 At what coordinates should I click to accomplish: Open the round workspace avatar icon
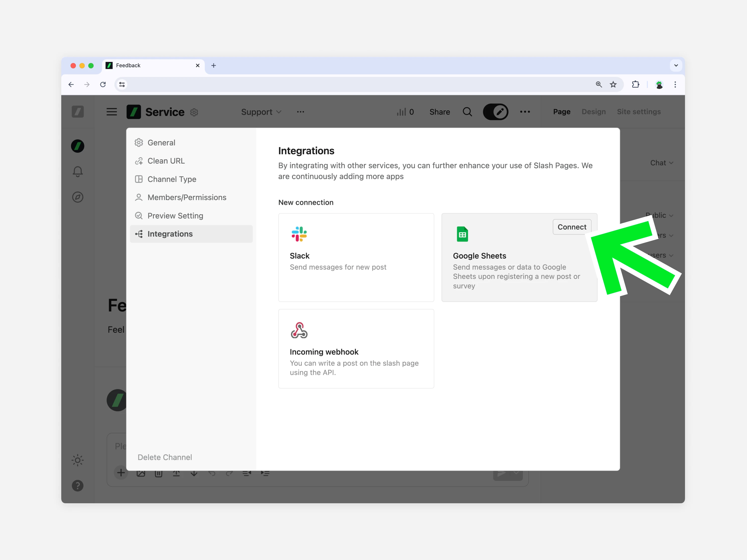78,146
